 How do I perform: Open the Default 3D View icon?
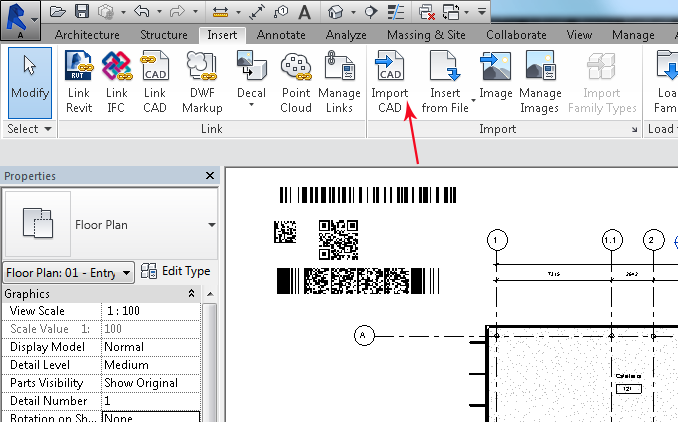(x=336, y=12)
